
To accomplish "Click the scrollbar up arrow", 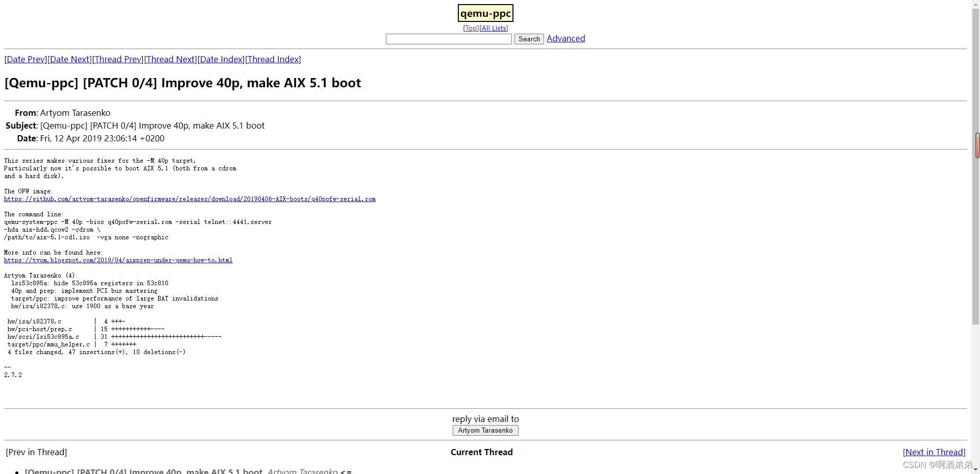I will 976,4.
